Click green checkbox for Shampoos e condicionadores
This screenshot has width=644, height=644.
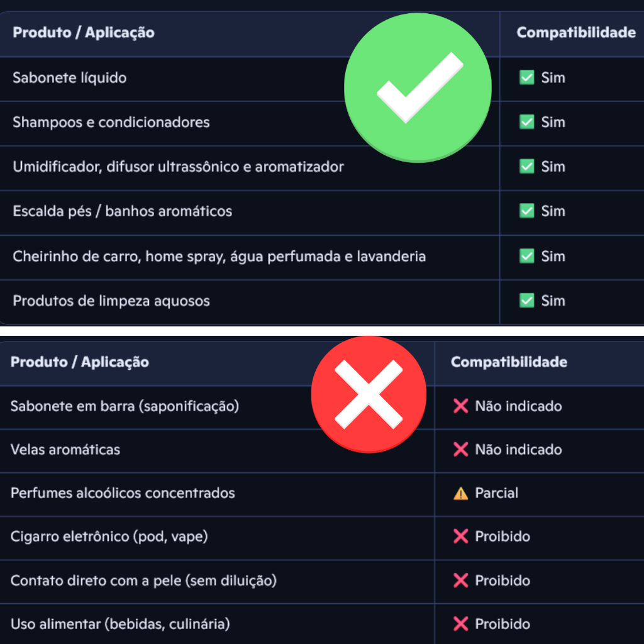click(526, 122)
